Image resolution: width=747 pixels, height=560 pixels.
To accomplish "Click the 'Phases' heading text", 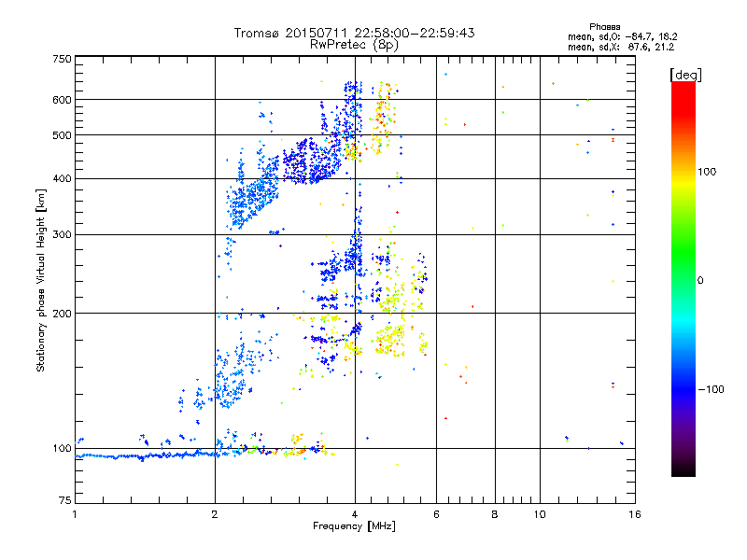I will tap(604, 27).
